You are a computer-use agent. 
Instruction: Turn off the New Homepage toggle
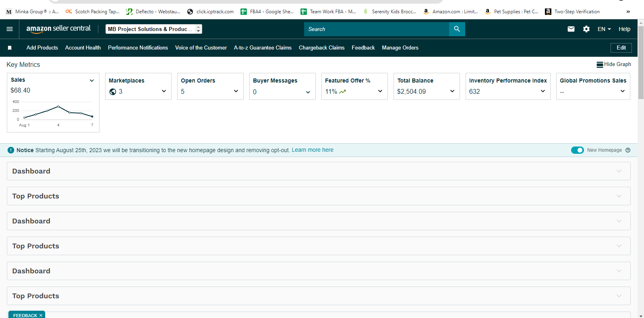coord(578,150)
